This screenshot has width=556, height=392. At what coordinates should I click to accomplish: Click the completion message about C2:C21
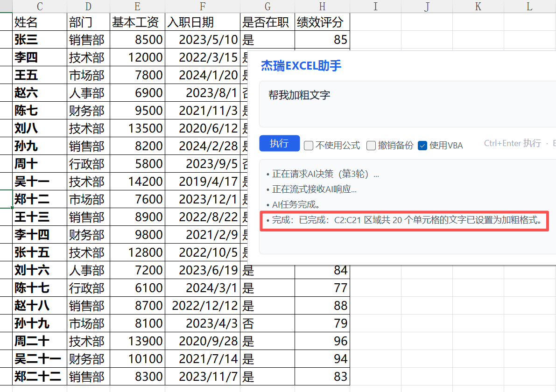(404, 221)
